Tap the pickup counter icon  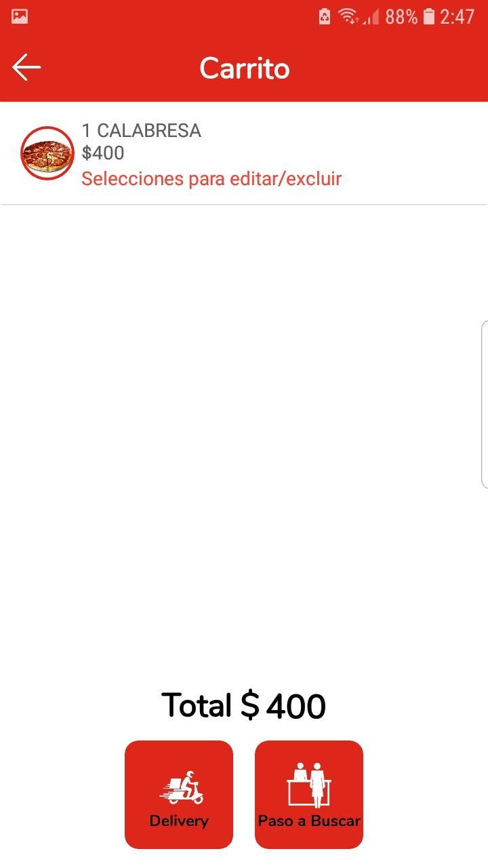tap(309, 786)
